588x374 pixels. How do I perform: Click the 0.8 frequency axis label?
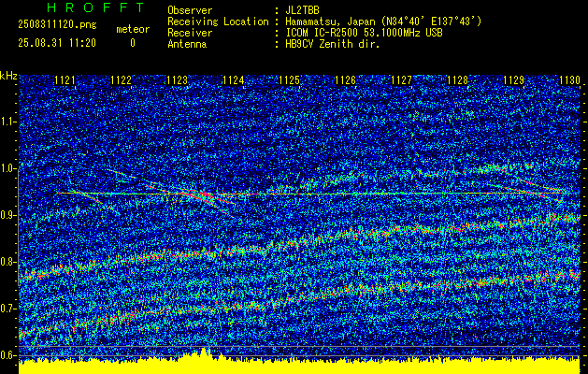pos(7,262)
